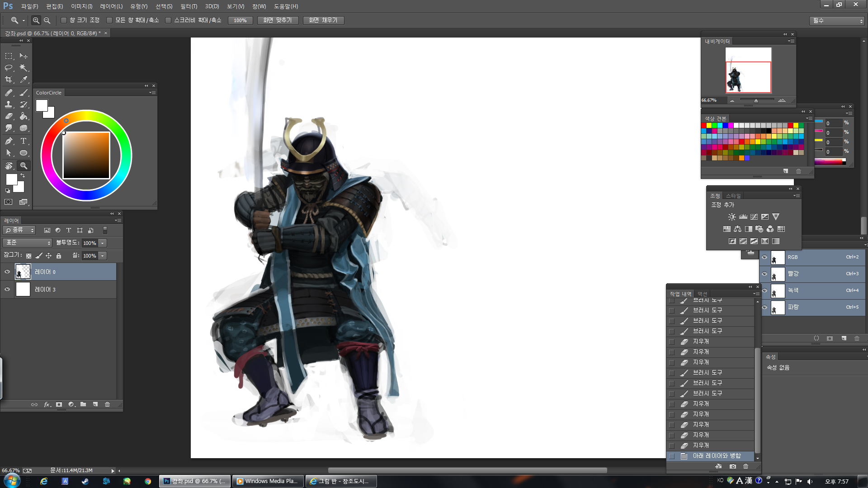Open 필터(T) menu

[x=189, y=6]
